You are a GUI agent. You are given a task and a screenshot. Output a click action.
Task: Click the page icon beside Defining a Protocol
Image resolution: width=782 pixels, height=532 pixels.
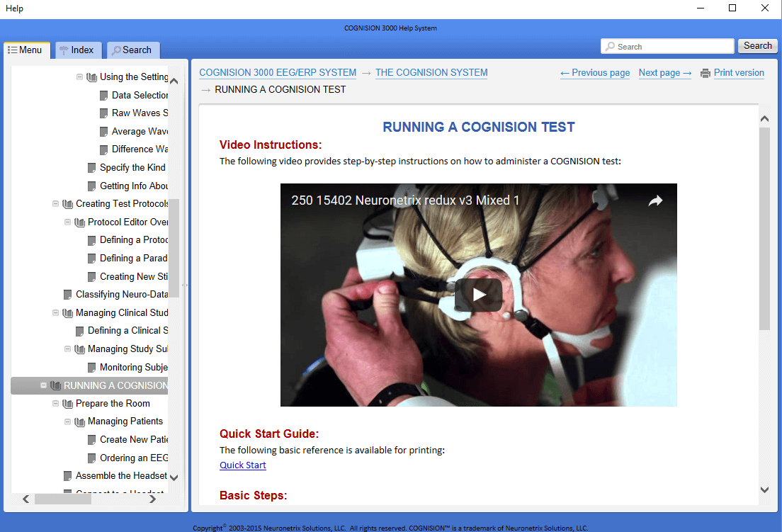pyautogui.click(x=92, y=240)
